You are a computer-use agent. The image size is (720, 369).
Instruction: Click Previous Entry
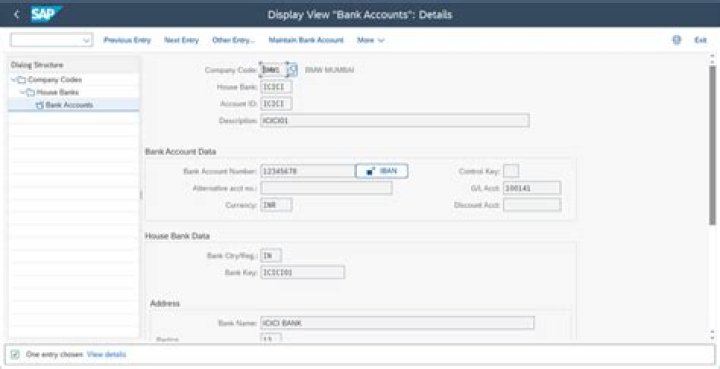coord(127,40)
